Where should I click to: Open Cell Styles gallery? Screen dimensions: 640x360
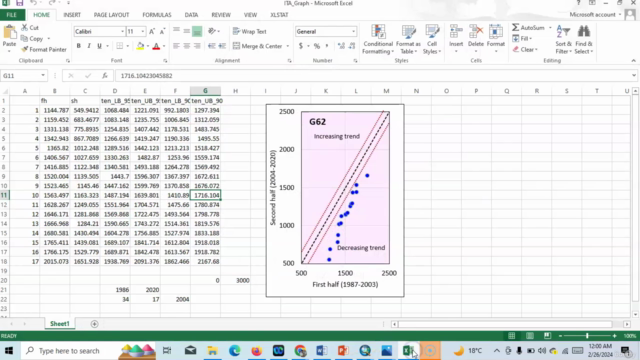tap(432, 40)
